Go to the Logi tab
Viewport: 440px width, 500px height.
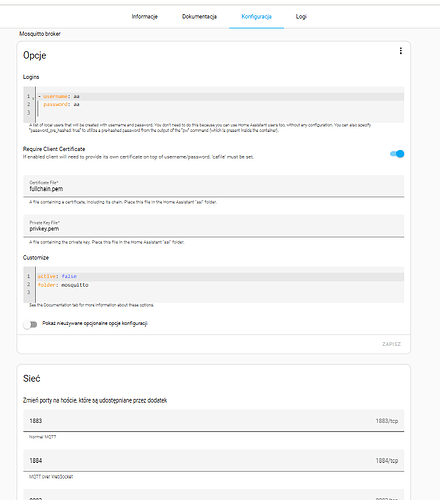(x=301, y=17)
